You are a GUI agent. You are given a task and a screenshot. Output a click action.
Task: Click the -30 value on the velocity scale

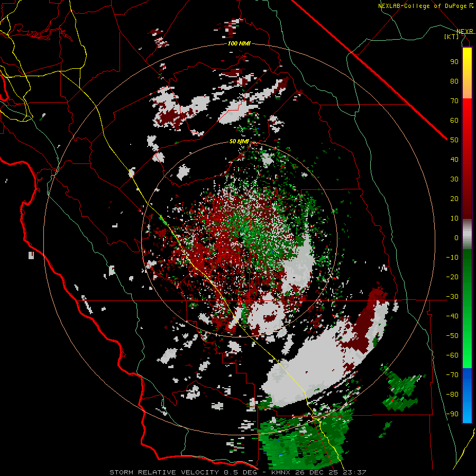[452, 297]
